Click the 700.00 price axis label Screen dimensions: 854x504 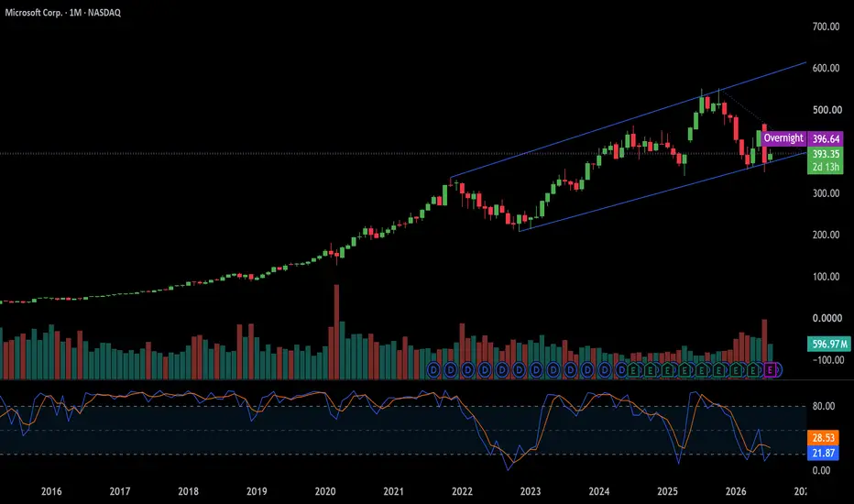pyautogui.click(x=826, y=27)
